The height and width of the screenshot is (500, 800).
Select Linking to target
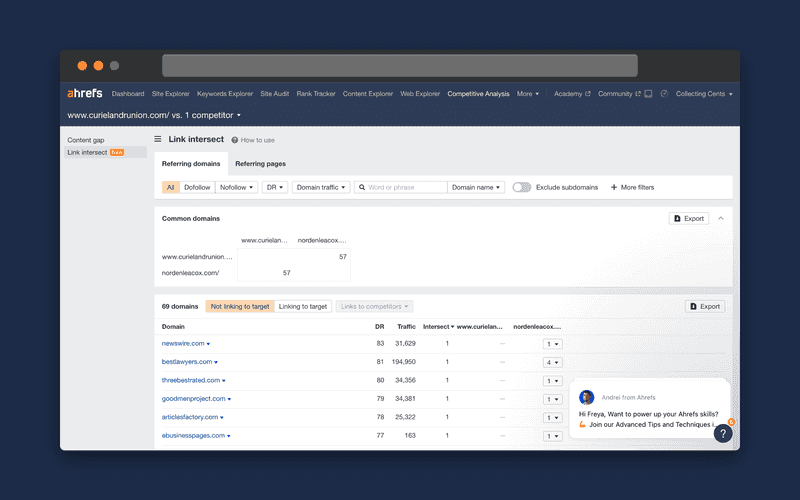click(x=303, y=307)
